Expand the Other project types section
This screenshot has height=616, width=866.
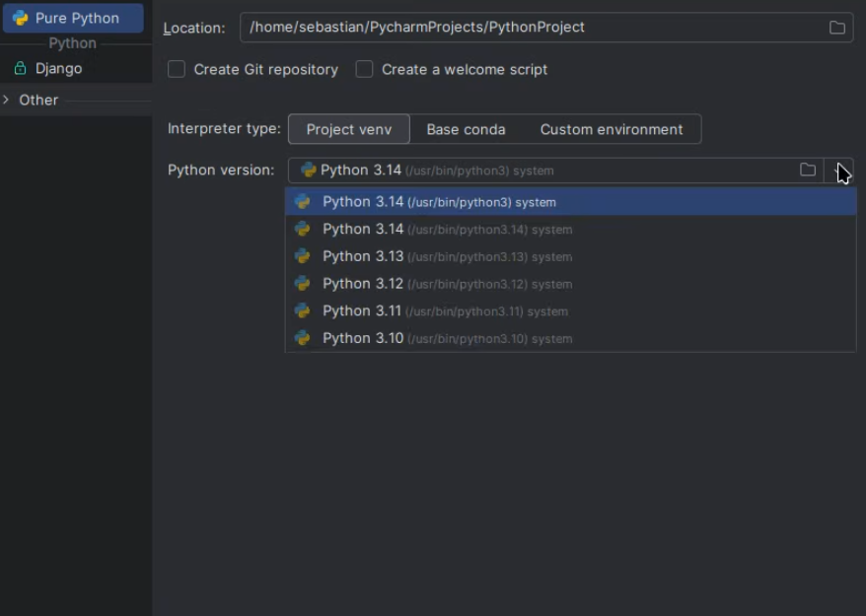[6, 100]
